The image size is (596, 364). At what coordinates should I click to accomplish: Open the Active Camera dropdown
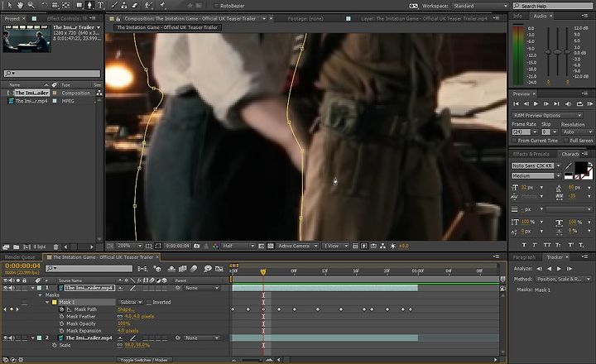tap(297, 246)
